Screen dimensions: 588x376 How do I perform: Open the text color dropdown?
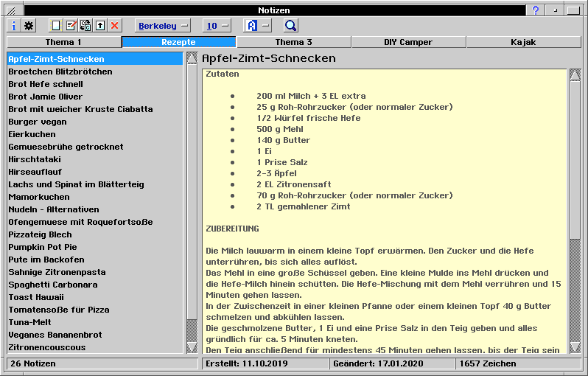point(258,26)
